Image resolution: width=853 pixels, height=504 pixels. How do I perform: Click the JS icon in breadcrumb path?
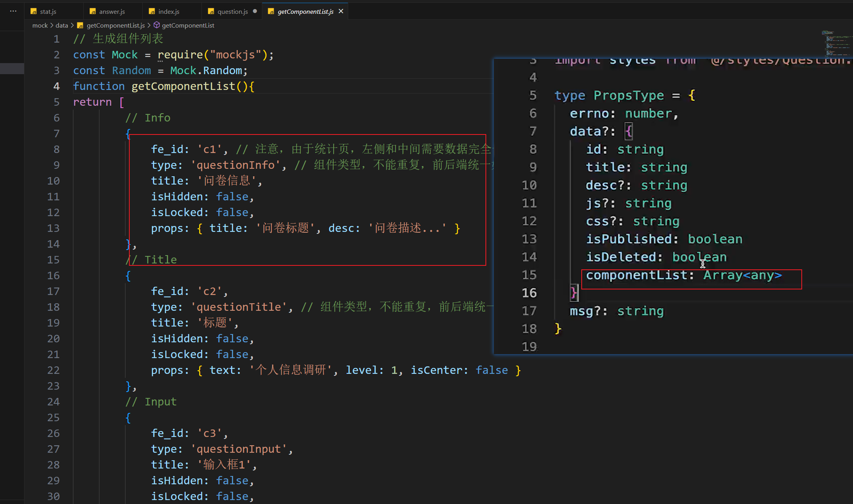click(80, 25)
